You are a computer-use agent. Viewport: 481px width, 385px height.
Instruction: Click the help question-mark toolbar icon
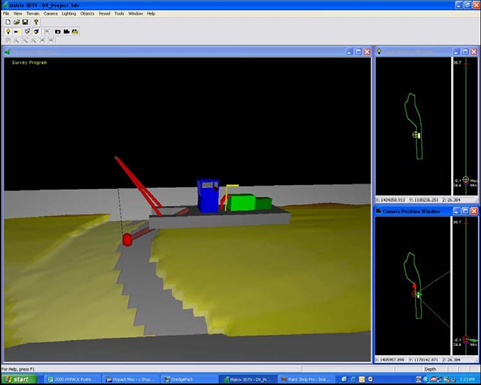(36, 22)
